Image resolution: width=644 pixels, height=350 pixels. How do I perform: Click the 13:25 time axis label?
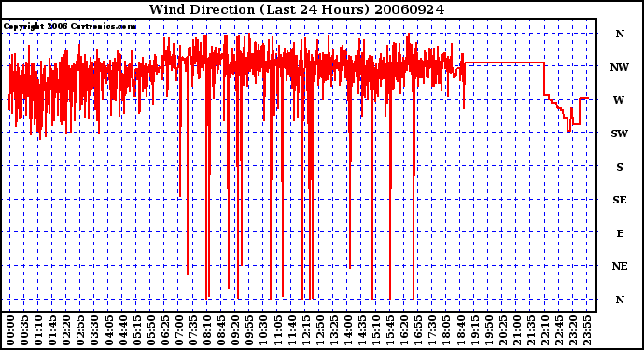pos(334,330)
